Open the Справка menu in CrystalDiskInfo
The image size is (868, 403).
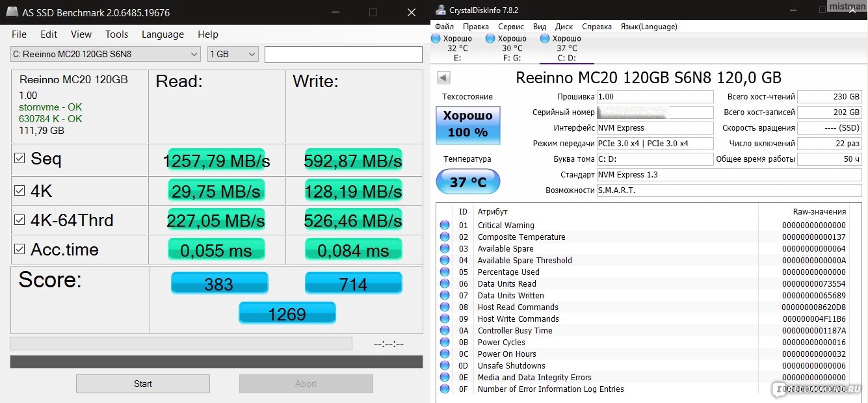tap(597, 27)
